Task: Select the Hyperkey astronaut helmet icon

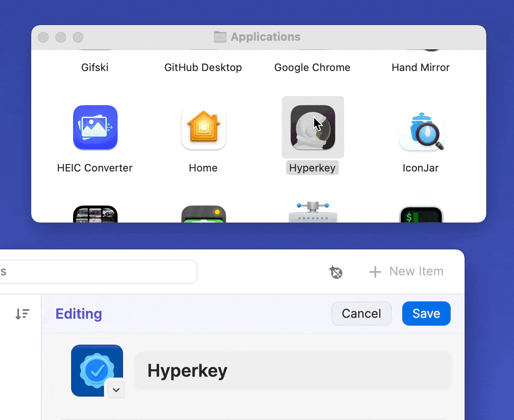Action: pyautogui.click(x=313, y=127)
